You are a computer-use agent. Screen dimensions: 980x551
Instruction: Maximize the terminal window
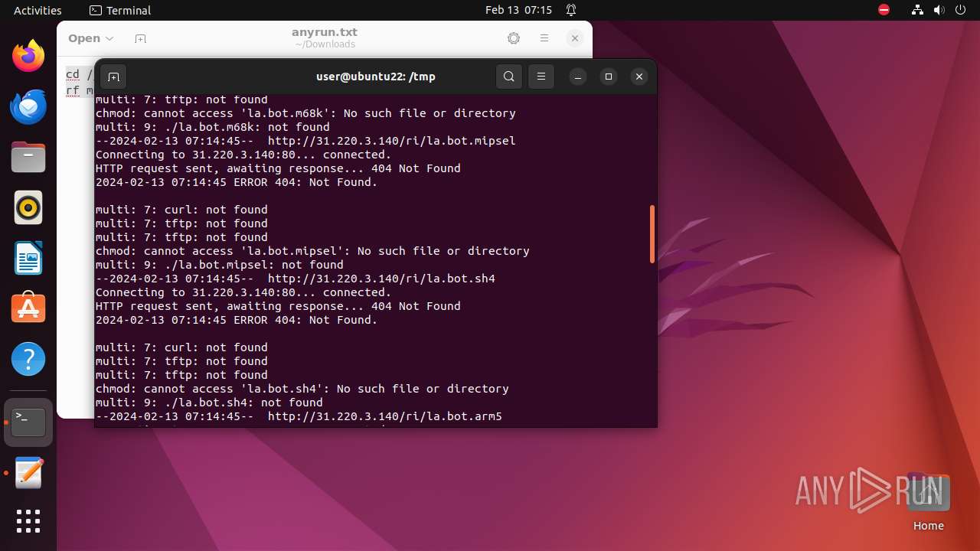click(x=609, y=77)
